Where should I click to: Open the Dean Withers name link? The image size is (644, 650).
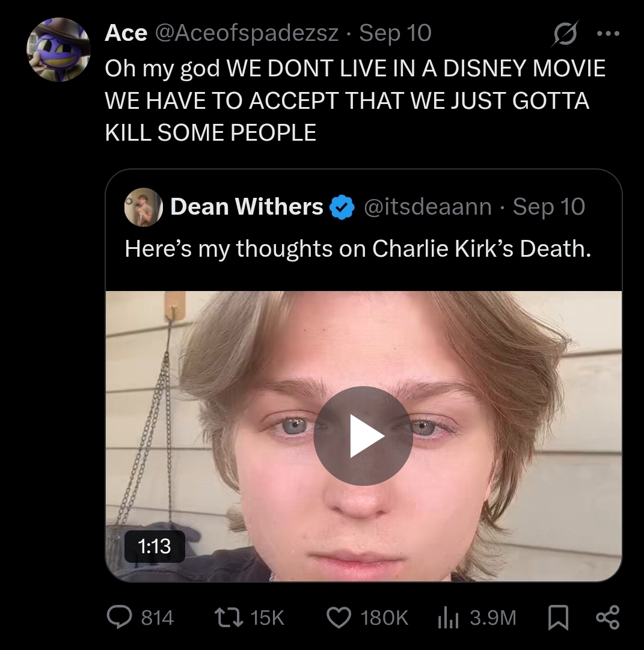247,207
